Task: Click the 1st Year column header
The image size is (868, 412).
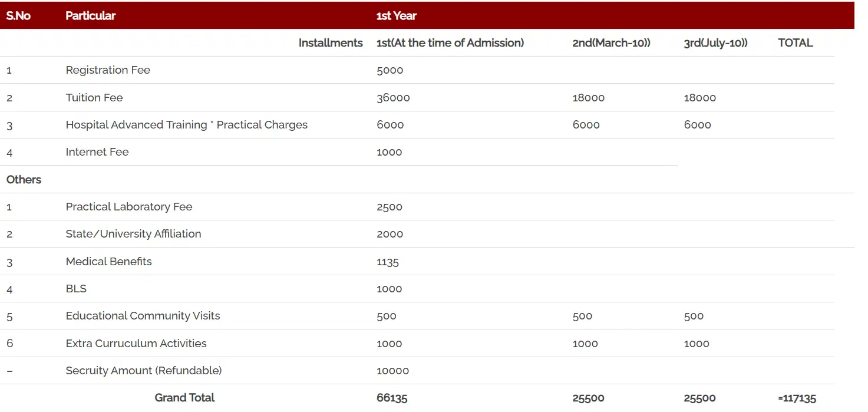Action: 396,16
